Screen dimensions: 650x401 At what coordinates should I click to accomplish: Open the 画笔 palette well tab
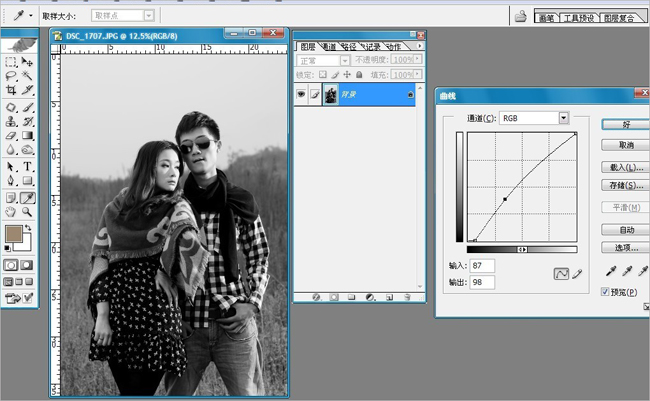coord(547,18)
